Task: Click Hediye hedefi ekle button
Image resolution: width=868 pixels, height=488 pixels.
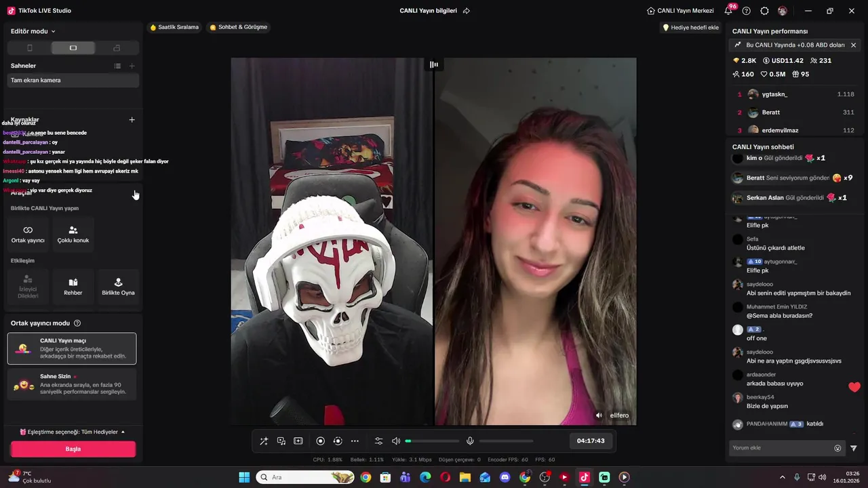Action: coord(690,28)
